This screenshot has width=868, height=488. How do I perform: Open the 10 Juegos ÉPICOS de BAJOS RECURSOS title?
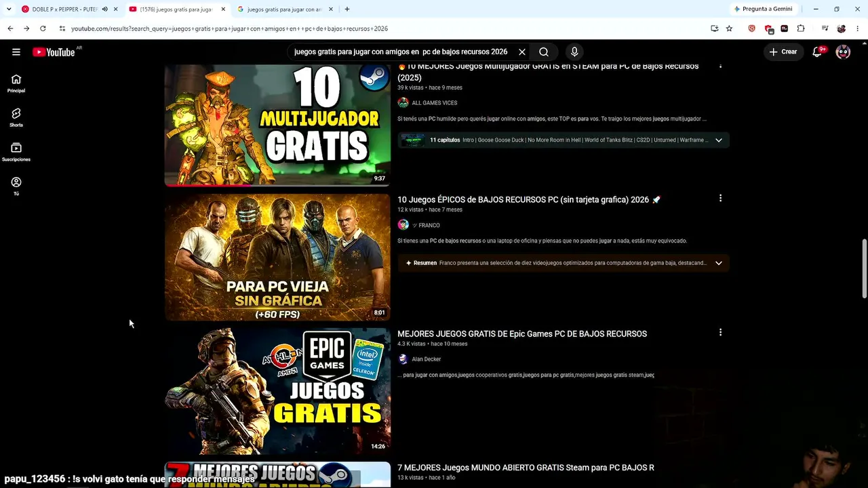pyautogui.click(x=529, y=200)
